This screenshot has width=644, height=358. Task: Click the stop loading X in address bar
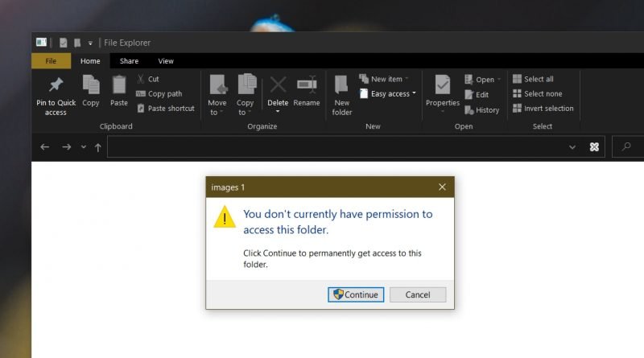click(x=594, y=146)
